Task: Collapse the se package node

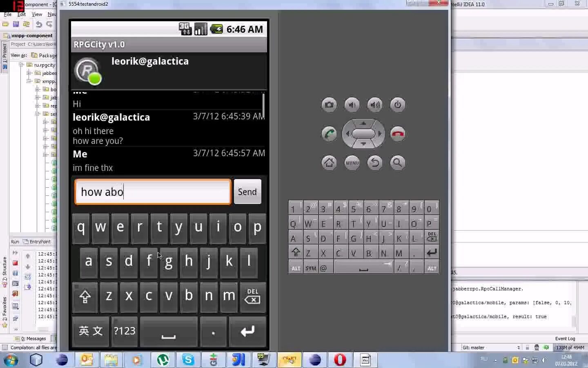Action: click(x=38, y=114)
